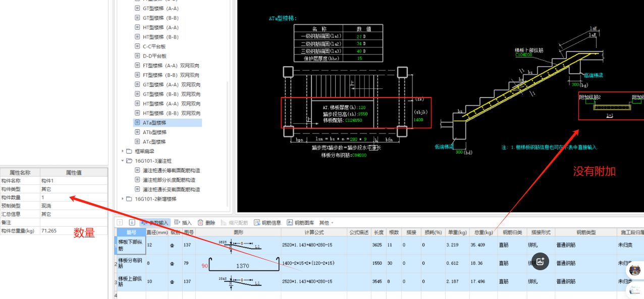Viewport: 644px width, 299px height.
Task: Expand 16G101-2新增楼梯 folder
Action: [x=123, y=198]
